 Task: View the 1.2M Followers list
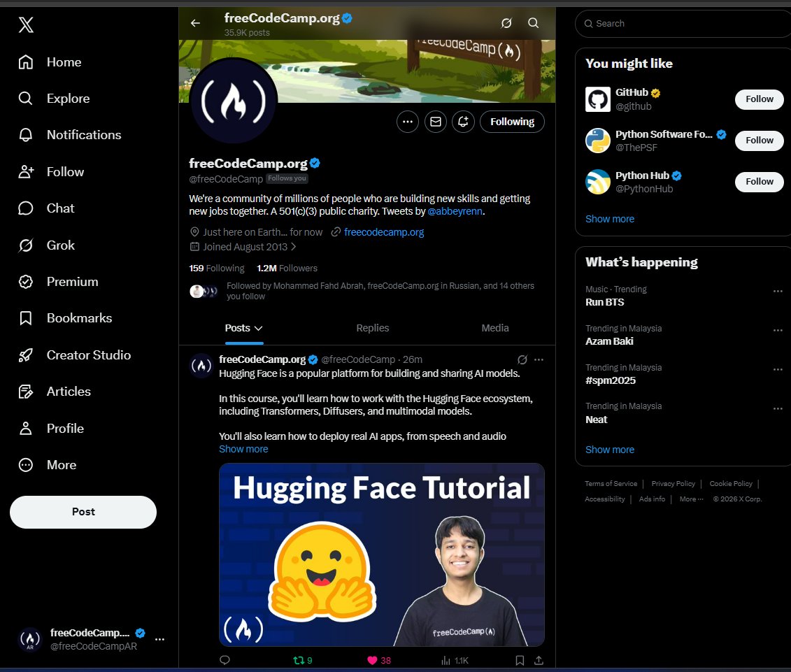tap(287, 269)
